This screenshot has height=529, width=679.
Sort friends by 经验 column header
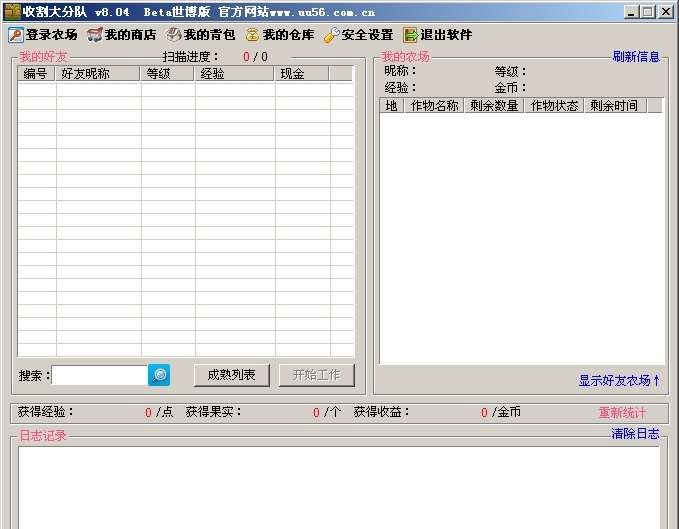[x=234, y=74]
